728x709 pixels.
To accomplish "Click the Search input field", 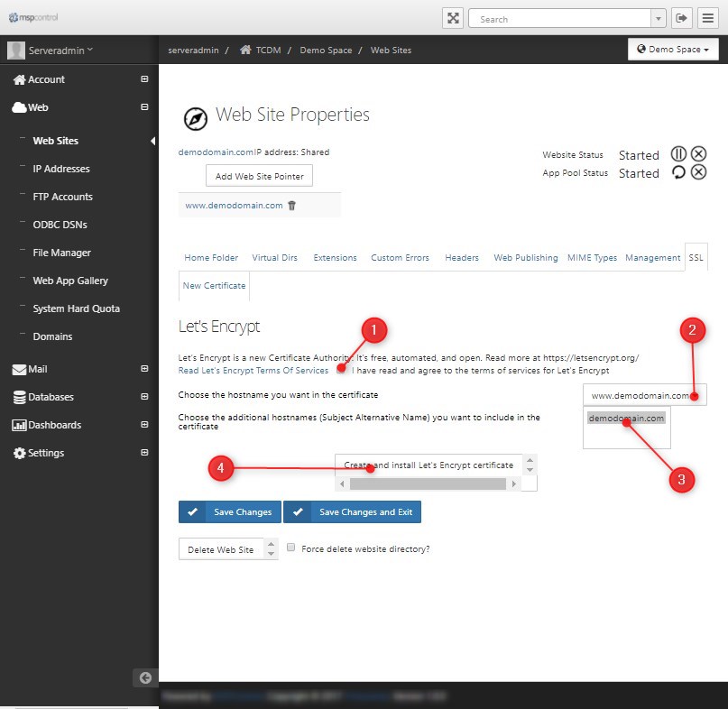I will pyautogui.click(x=560, y=19).
